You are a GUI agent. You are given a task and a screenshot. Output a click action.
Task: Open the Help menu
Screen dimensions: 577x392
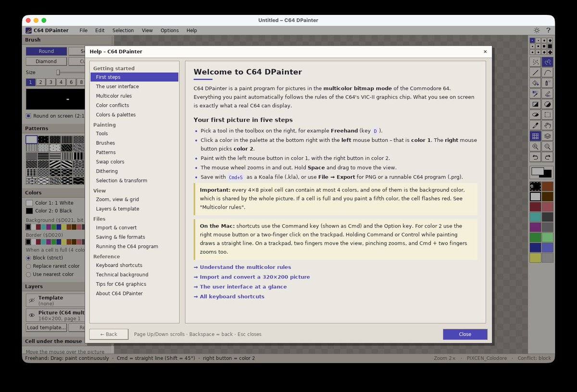(192, 30)
